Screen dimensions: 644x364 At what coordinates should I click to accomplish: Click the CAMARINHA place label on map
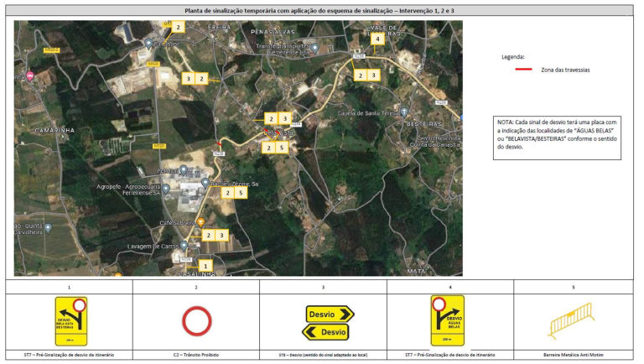pyautogui.click(x=56, y=131)
